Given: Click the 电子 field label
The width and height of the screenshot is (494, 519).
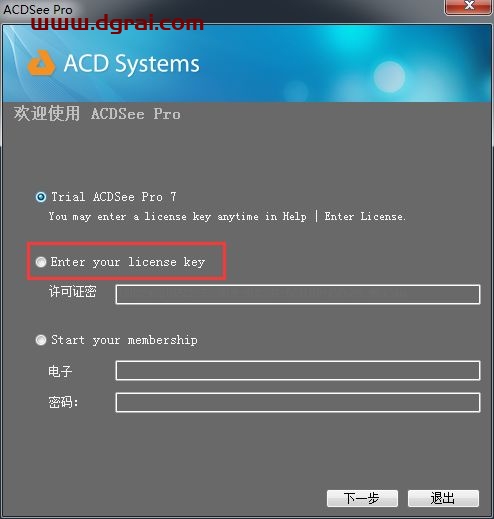Looking at the screenshot, I should (x=60, y=371).
